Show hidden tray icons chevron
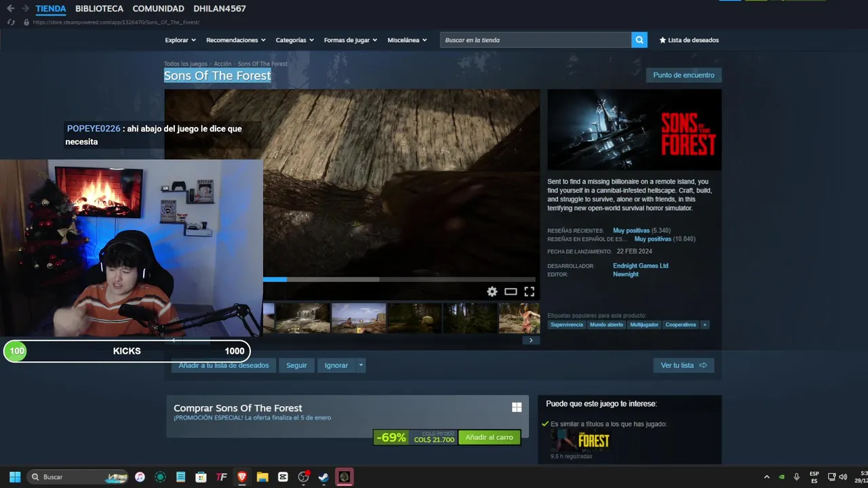This screenshot has height=488, width=868. (767, 477)
